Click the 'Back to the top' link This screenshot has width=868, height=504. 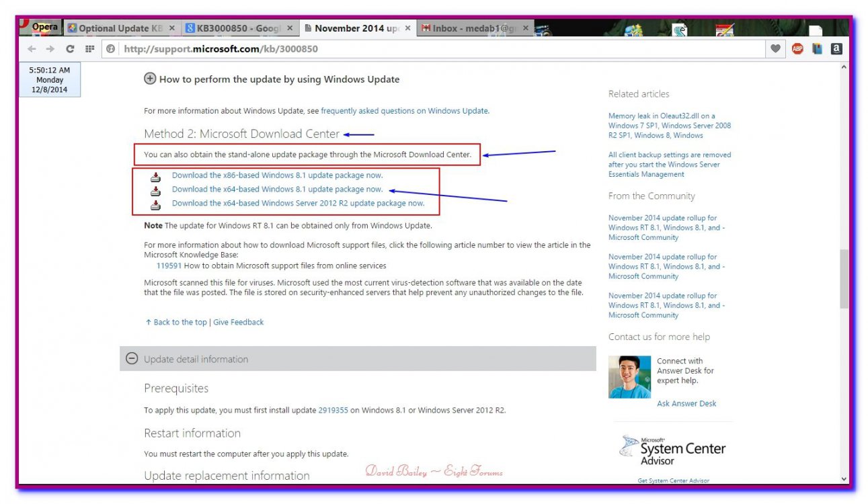(x=180, y=323)
